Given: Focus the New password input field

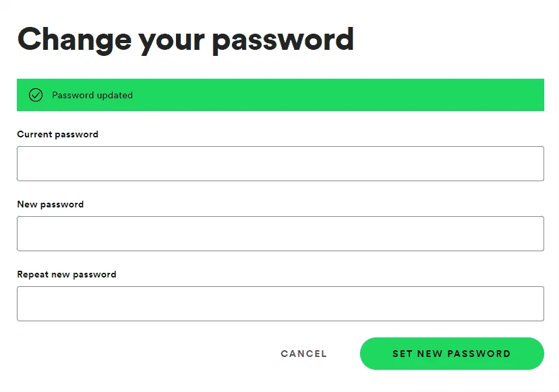Looking at the screenshot, I should click(281, 234).
